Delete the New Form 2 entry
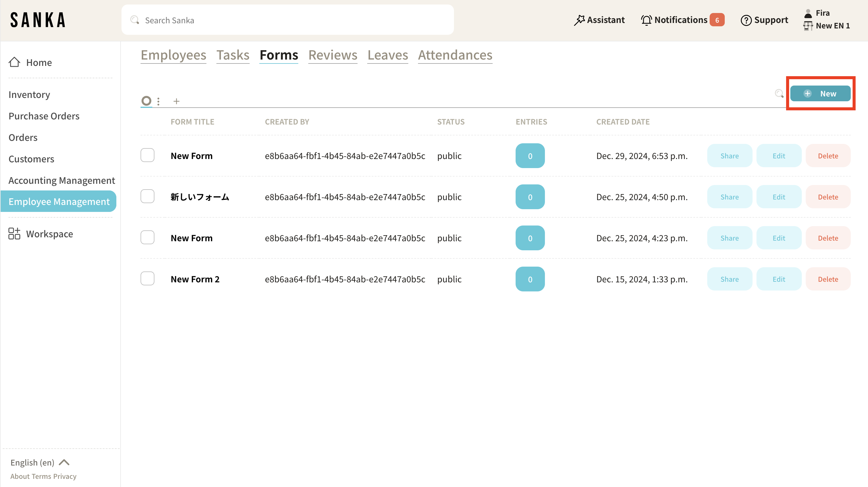The width and height of the screenshot is (868, 487). pyautogui.click(x=828, y=279)
